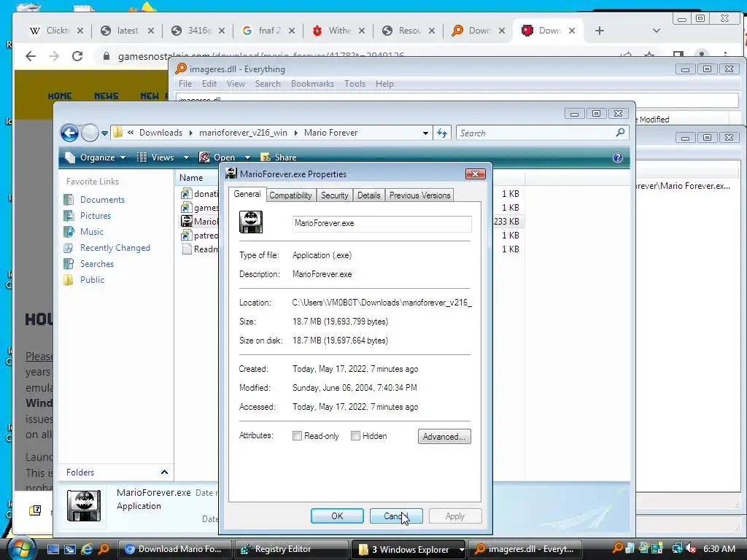Expand the Folders pane chevron
Viewport: 747px width, 560px height.
tap(164, 472)
